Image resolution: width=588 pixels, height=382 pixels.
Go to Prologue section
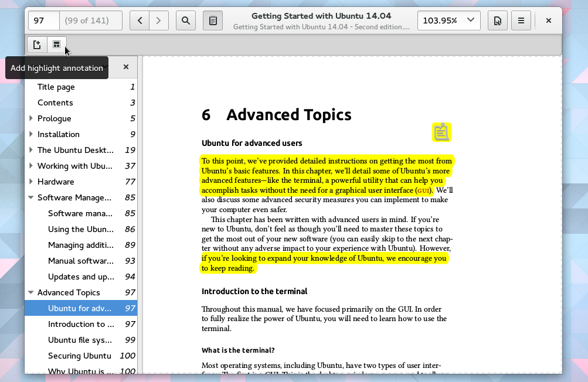click(x=81, y=118)
